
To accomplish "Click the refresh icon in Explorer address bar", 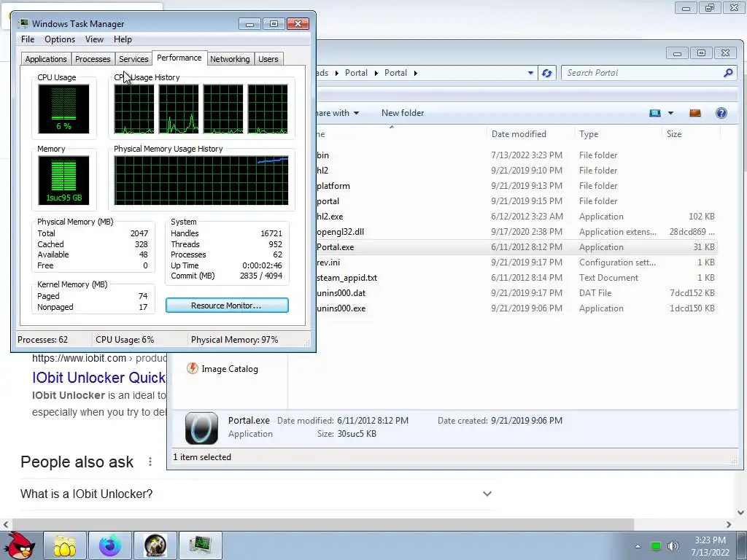I will [x=546, y=73].
